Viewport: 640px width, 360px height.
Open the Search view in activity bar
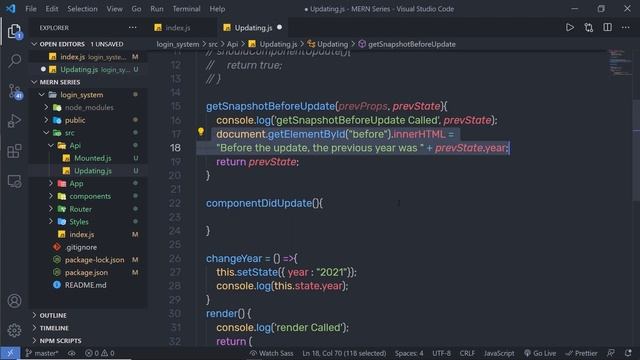(14, 61)
